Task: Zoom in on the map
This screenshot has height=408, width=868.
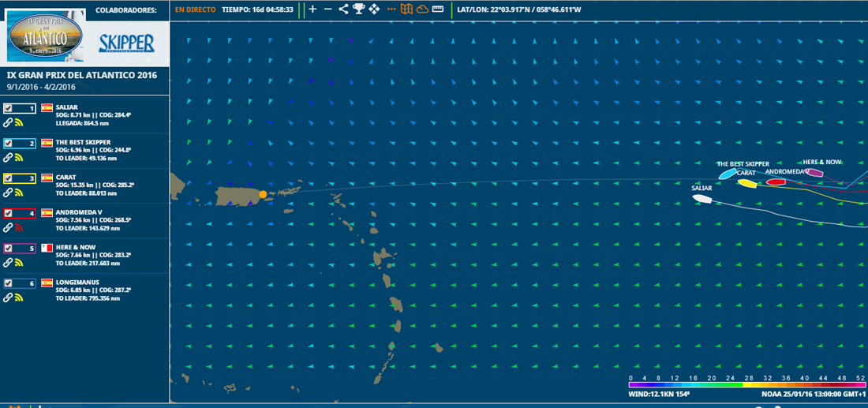Action: point(312,9)
